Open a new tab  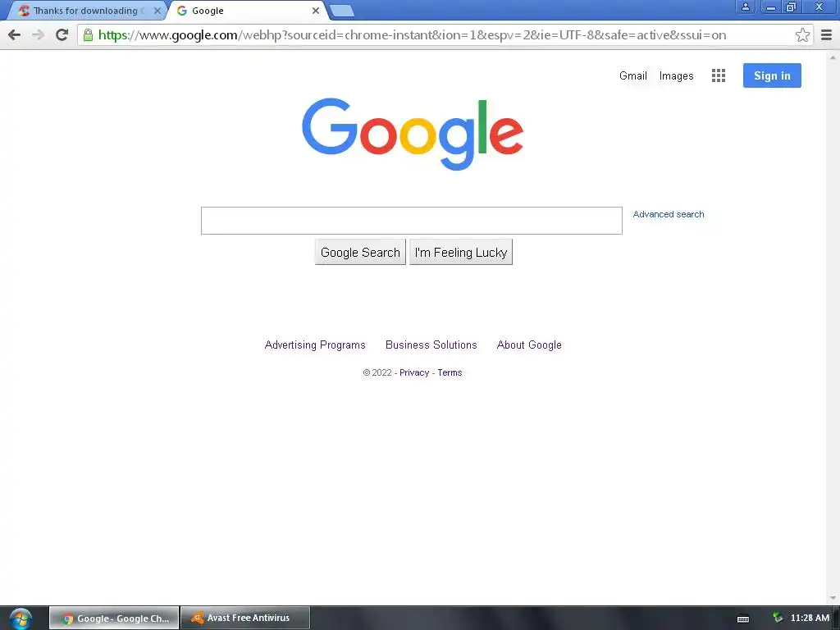click(341, 11)
